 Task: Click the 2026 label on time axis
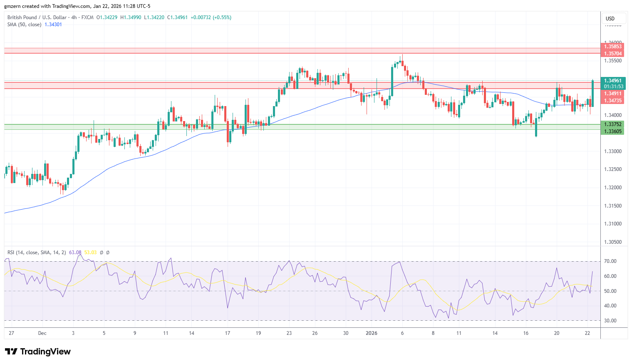click(372, 333)
